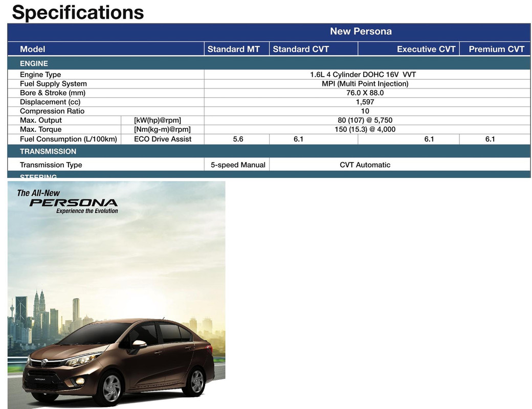Image resolution: width=532 pixels, height=409 pixels.
Task: Click the Fuel Consumption (L/100km) label
Action: (68, 139)
